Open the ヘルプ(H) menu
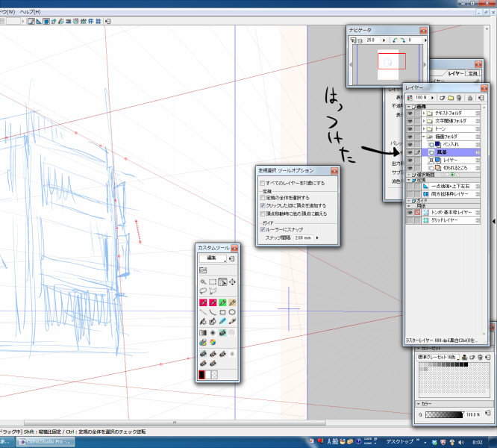The image size is (497, 448). coord(30,12)
